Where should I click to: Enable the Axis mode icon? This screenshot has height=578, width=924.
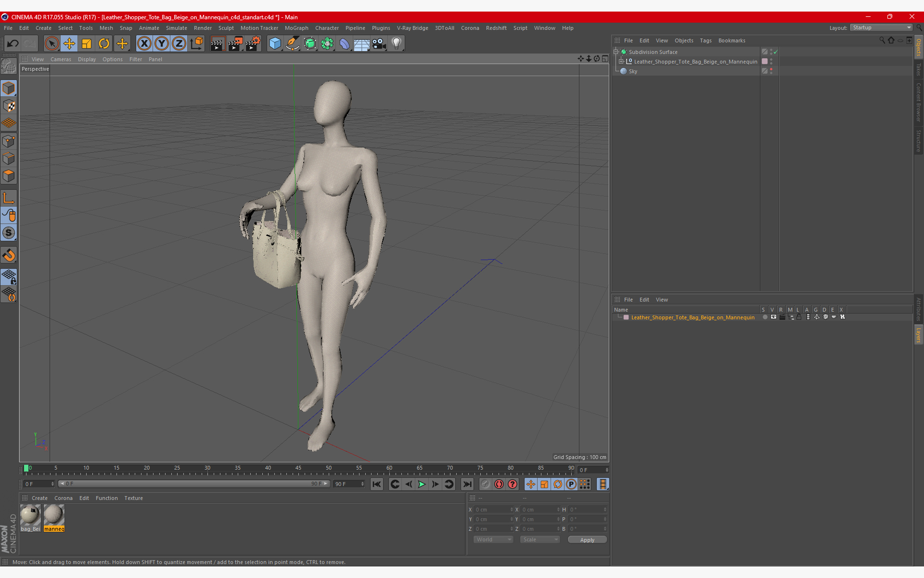(x=9, y=197)
